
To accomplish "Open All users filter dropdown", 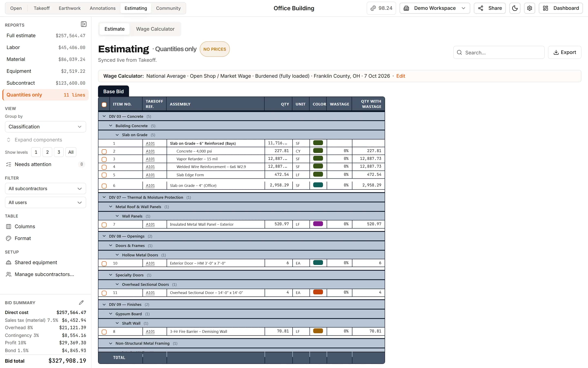I will coord(46,202).
